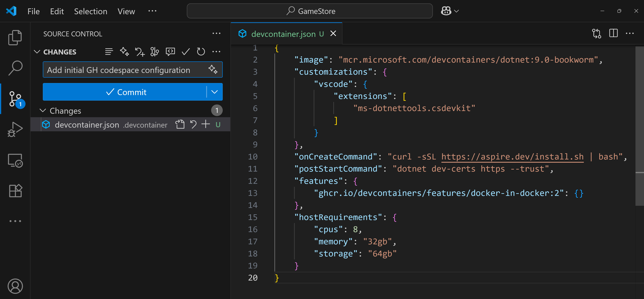The width and height of the screenshot is (644, 299).
Task: Show more menu bar items ellipsis
Action: tap(152, 11)
